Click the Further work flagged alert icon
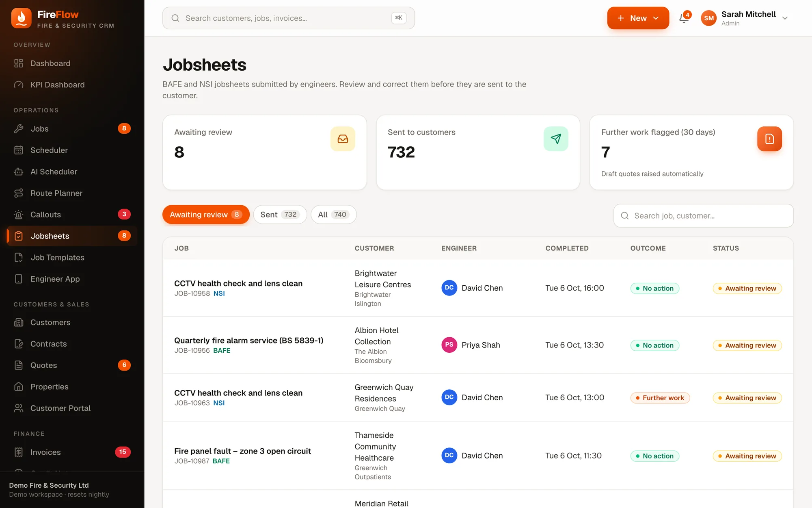The image size is (812, 508). [x=769, y=139]
